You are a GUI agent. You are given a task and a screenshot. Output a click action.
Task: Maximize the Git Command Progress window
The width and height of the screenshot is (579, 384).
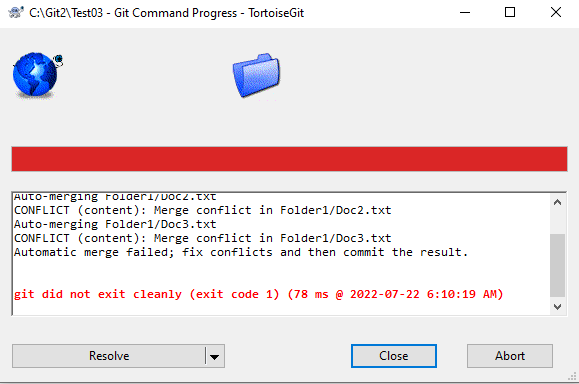(x=510, y=13)
